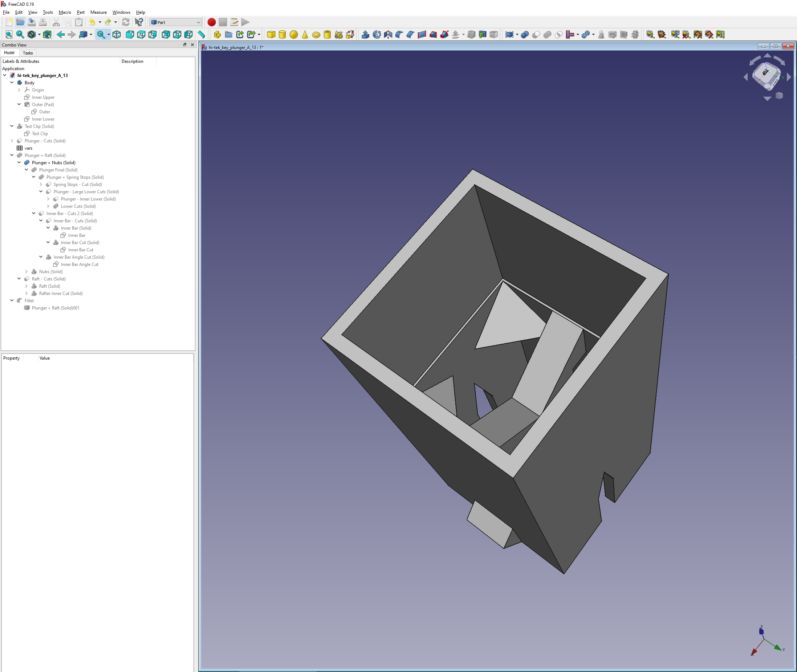Switch to the Tasks tab
Screen dimensions: 797x672
tap(28, 53)
